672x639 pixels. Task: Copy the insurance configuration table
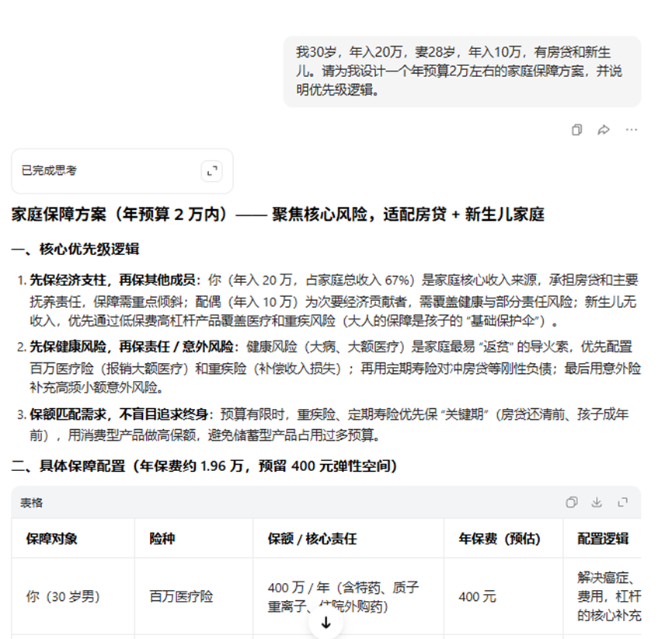(x=573, y=503)
